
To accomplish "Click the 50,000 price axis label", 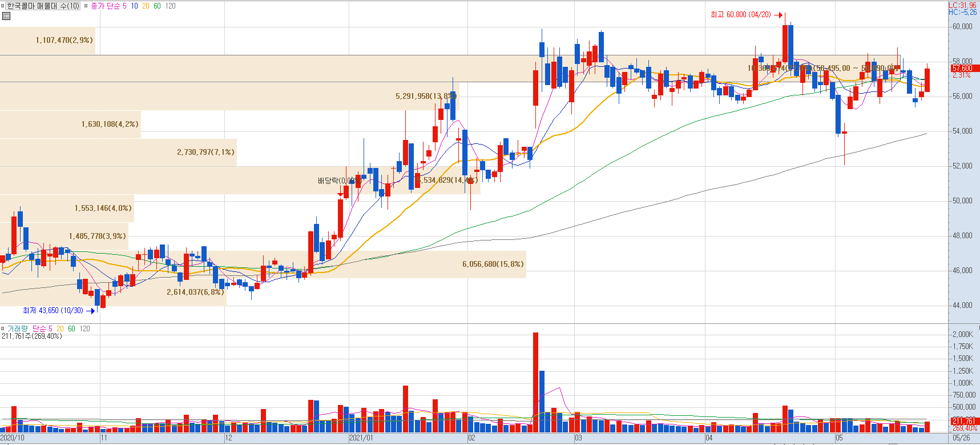I will (x=962, y=201).
